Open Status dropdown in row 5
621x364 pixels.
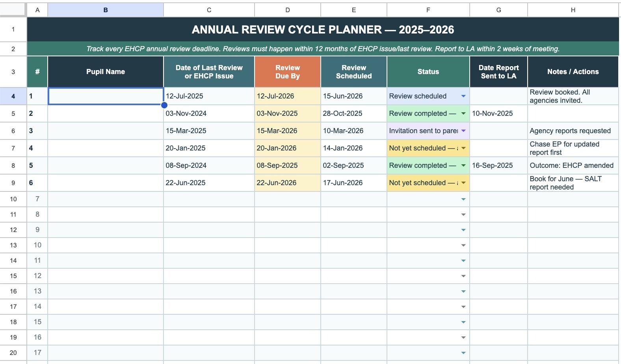463,113
